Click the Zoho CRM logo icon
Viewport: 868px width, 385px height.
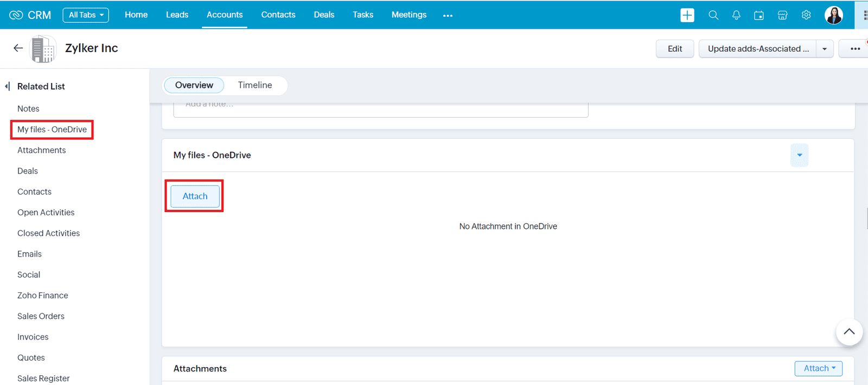tap(16, 15)
